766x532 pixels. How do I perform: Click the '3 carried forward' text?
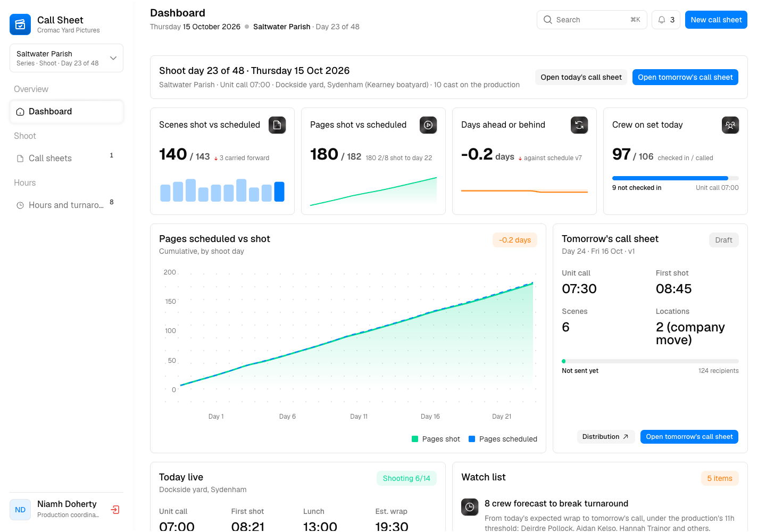(244, 158)
